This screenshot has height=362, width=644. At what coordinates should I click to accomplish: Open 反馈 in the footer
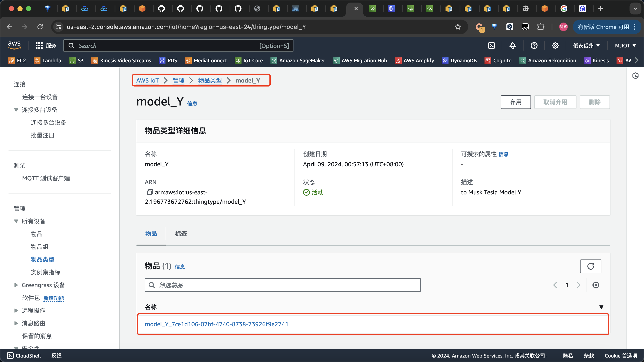[56, 355]
